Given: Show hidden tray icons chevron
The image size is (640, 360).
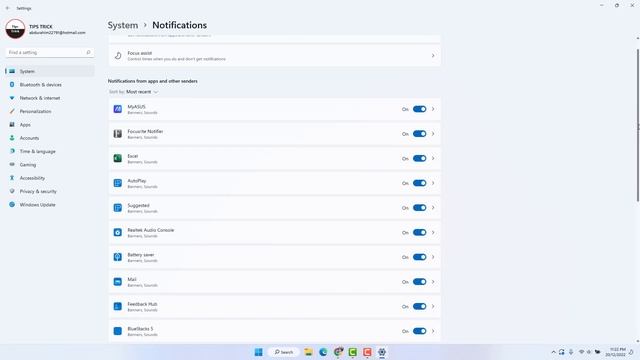Looking at the screenshot, I should (x=553, y=352).
